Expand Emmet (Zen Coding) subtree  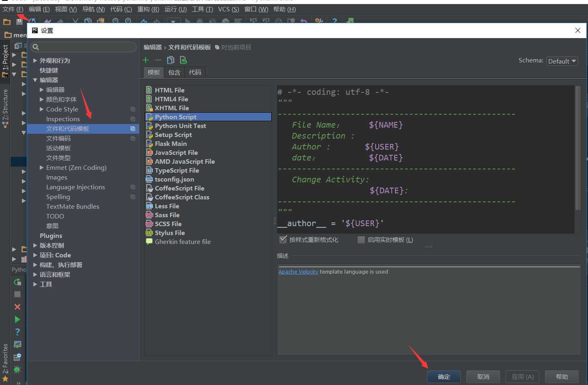pos(42,167)
